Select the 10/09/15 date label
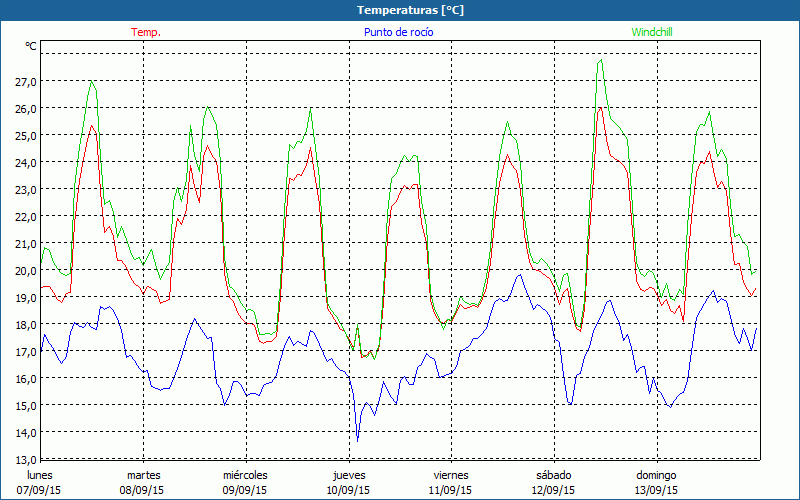Image resolution: width=800 pixels, height=500 pixels. coord(349,490)
